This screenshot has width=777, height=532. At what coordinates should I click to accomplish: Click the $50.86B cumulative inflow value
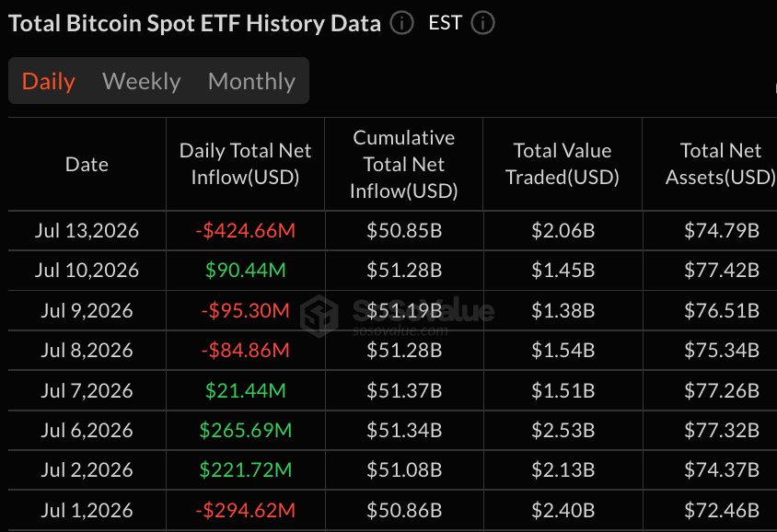[404, 510]
